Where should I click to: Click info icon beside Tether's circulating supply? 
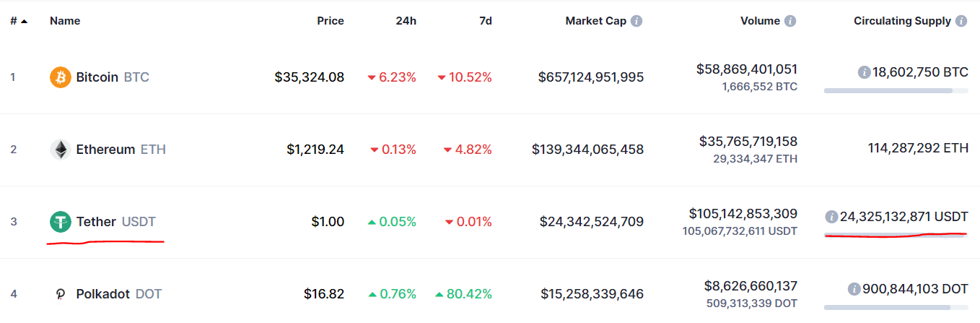(x=831, y=217)
